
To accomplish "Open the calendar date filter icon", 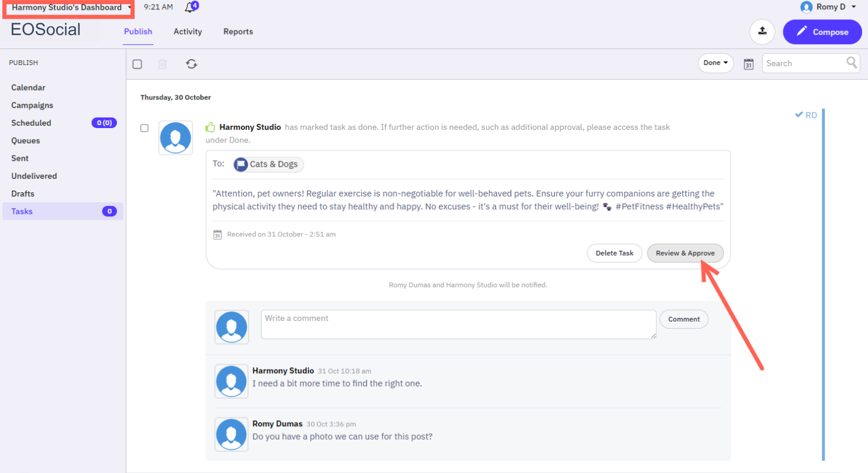I will coord(748,64).
